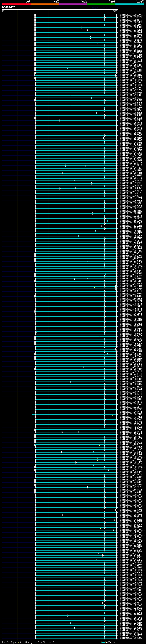Open hit UniRef100_Q41067
The height and width of the screenshot is (644, 146).
click(x=131, y=156)
